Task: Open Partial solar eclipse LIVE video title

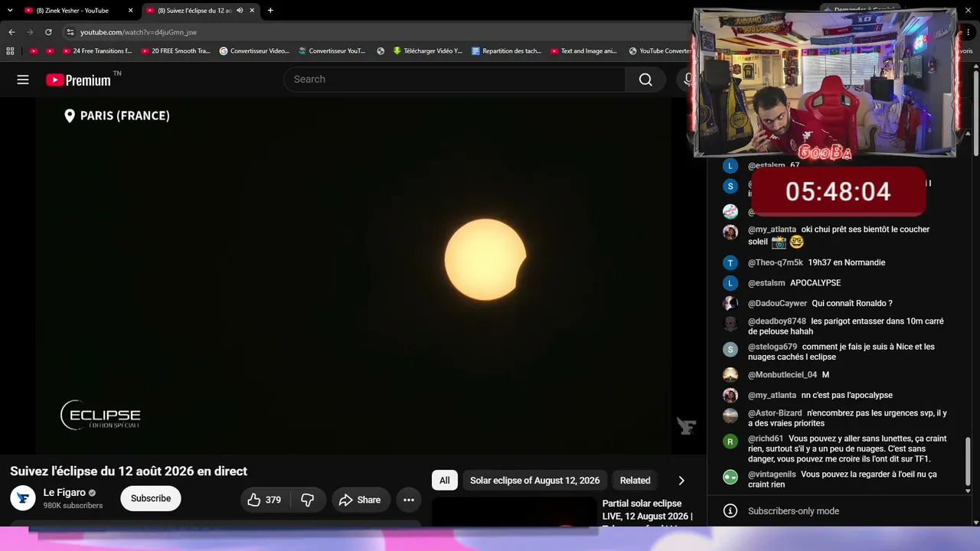Action: pyautogui.click(x=648, y=510)
